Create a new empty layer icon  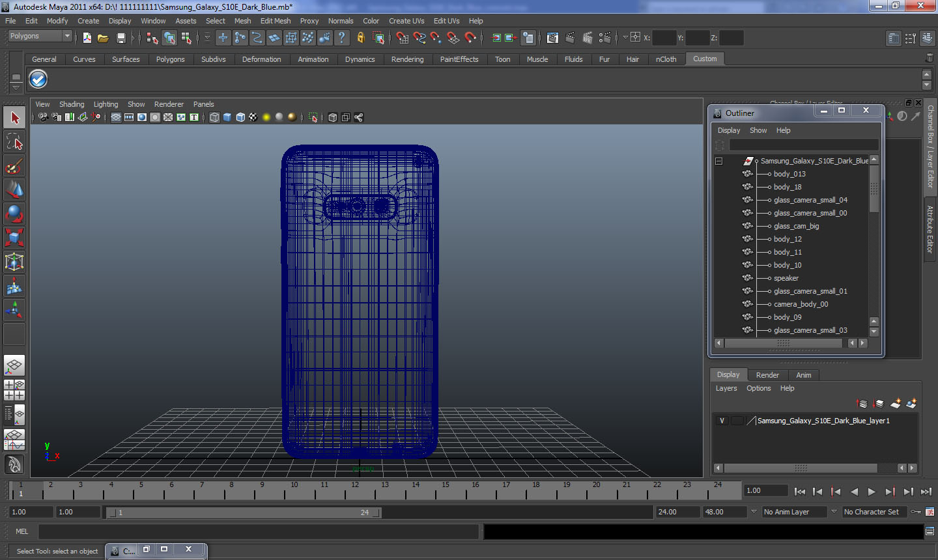pyautogui.click(x=896, y=404)
